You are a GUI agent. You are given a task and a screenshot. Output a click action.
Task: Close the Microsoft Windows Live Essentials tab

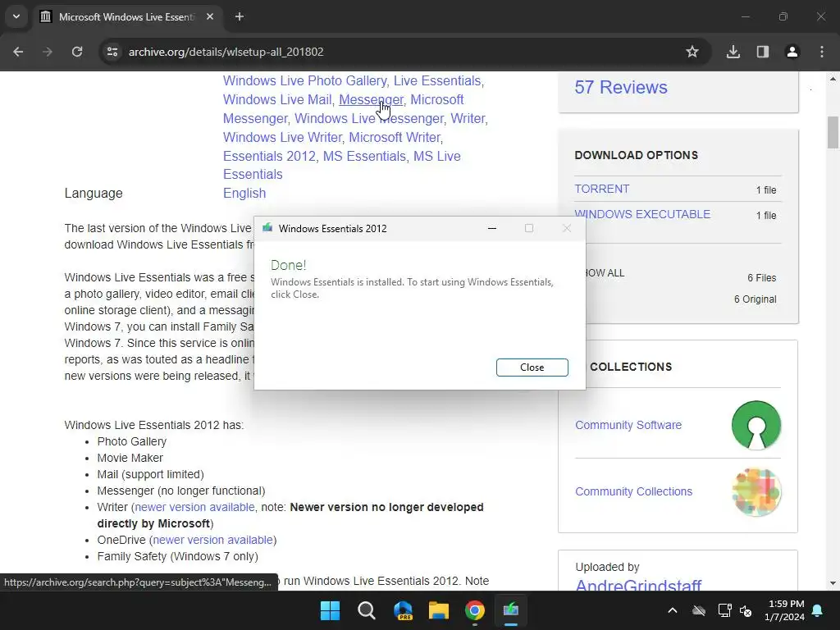(210, 16)
